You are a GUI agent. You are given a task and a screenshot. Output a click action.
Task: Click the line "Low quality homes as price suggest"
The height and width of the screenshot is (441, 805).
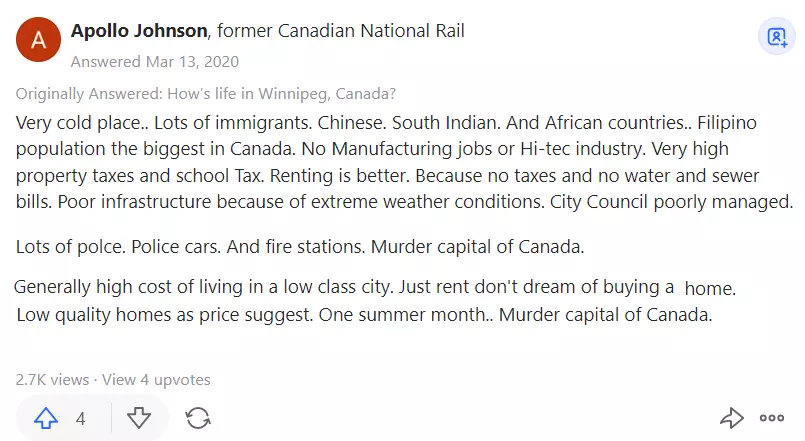point(365,314)
